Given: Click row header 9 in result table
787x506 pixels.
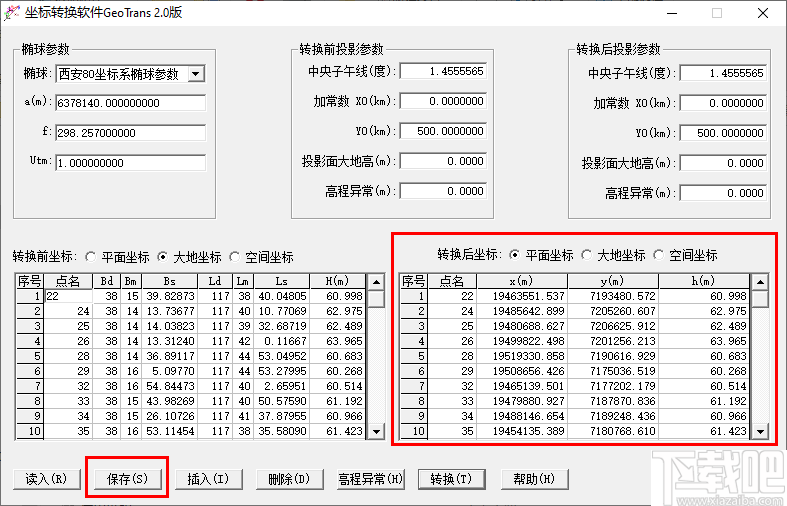Looking at the screenshot, I should (414, 416).
